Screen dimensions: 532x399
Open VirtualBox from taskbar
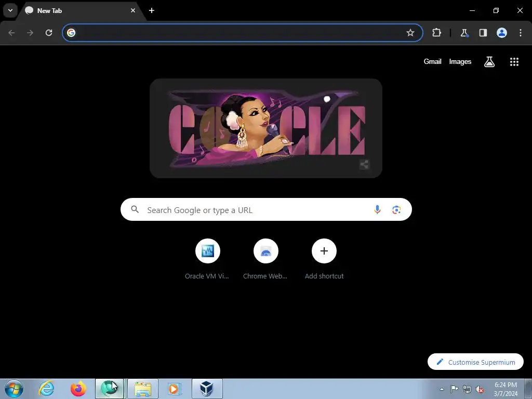(207, 389)
